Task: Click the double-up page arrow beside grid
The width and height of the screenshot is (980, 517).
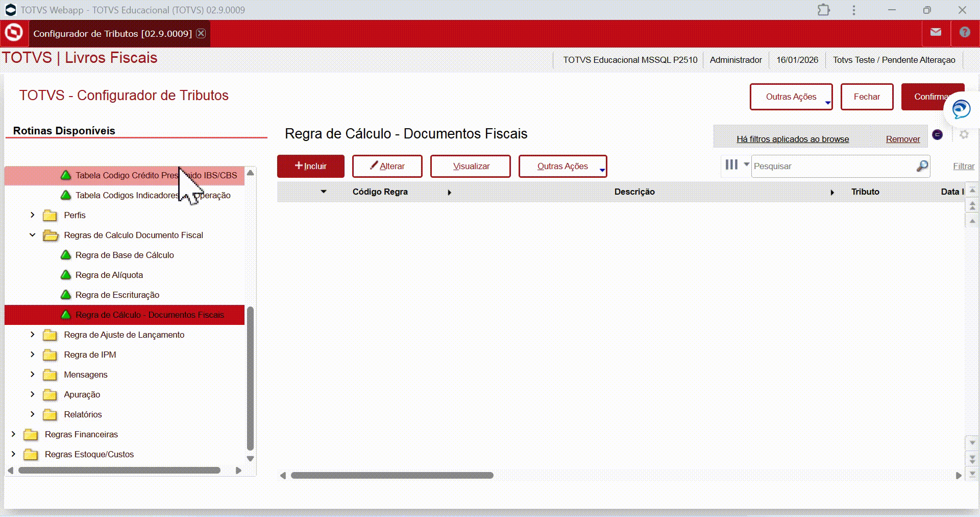Action: tap(972, 205)
